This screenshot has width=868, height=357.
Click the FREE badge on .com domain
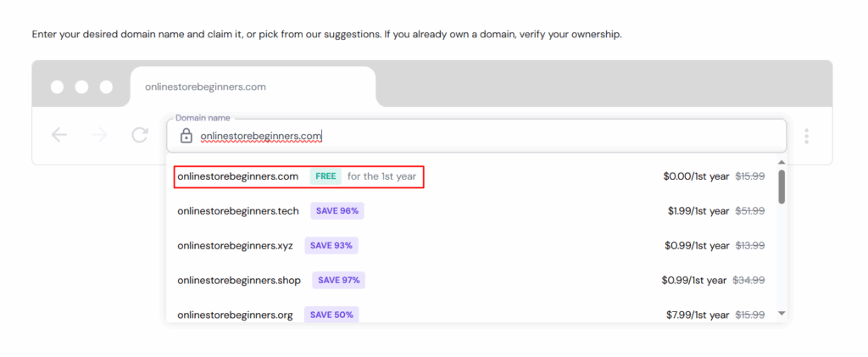[x=325, y=176]
